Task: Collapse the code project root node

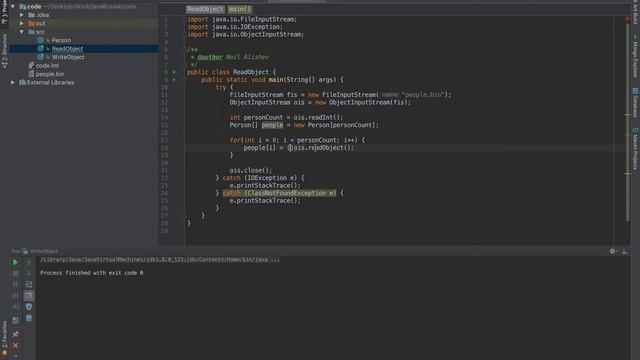Action: [13, 7]
